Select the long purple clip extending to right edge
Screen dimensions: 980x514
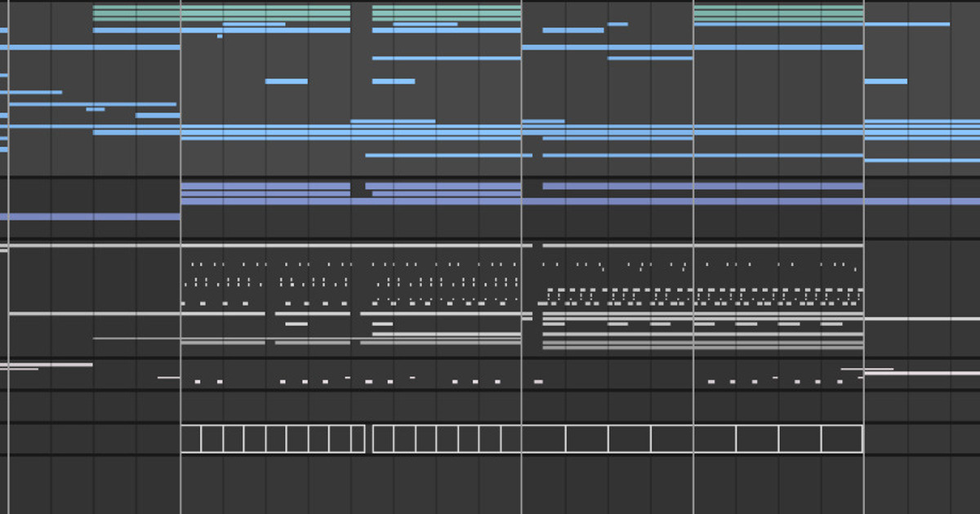click(x=580, y=201)
